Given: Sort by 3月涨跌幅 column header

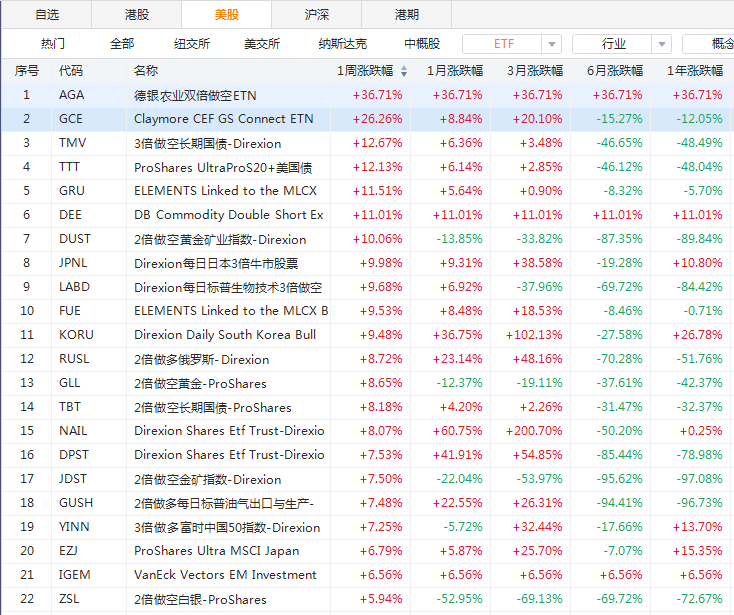Looking at the screenshot, I should (x=535, y=71).
